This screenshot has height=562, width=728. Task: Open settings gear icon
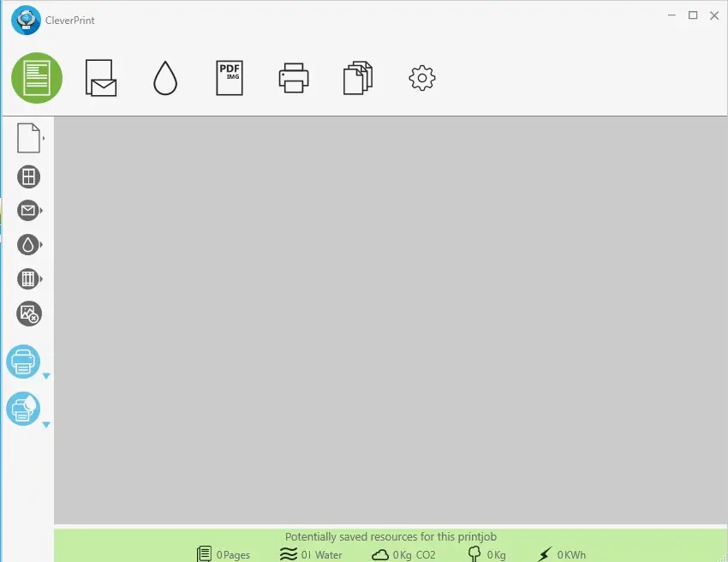(422, 78)
